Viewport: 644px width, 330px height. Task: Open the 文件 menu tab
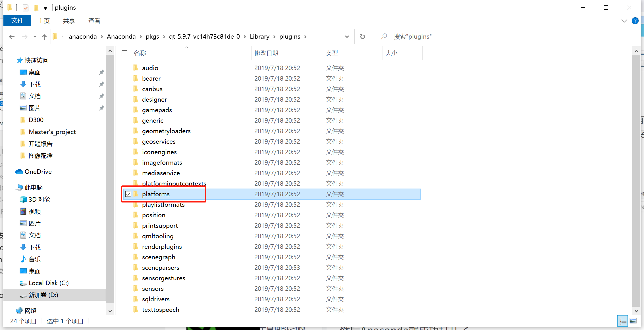pos(17,21)
